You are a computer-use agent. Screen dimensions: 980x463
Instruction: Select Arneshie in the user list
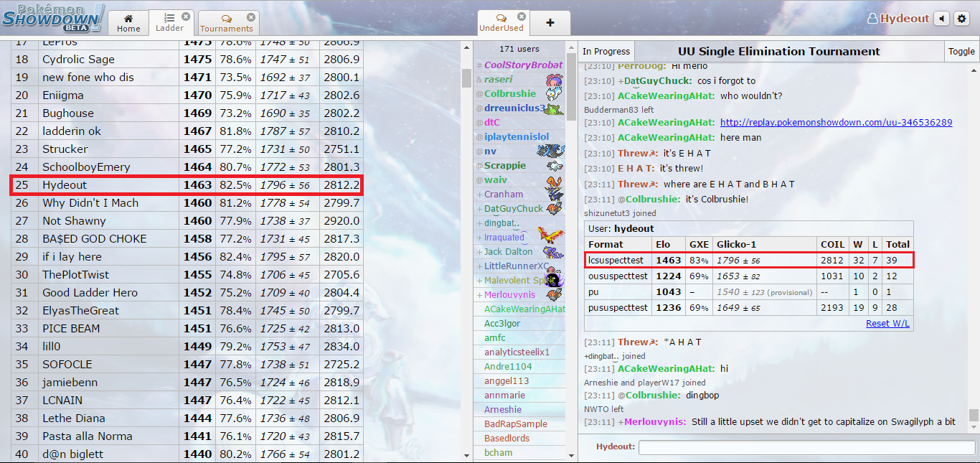519,410
